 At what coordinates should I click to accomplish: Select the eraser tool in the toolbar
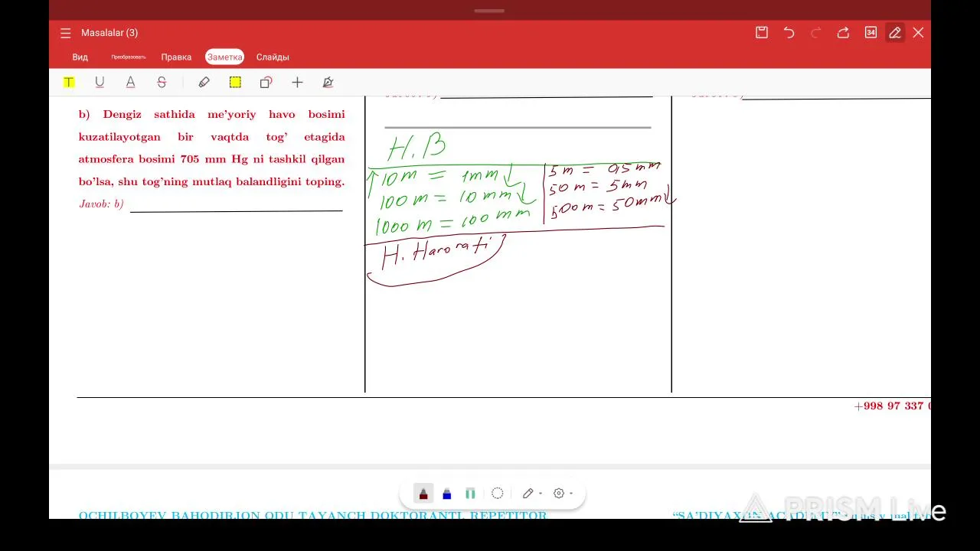[204, 82]
